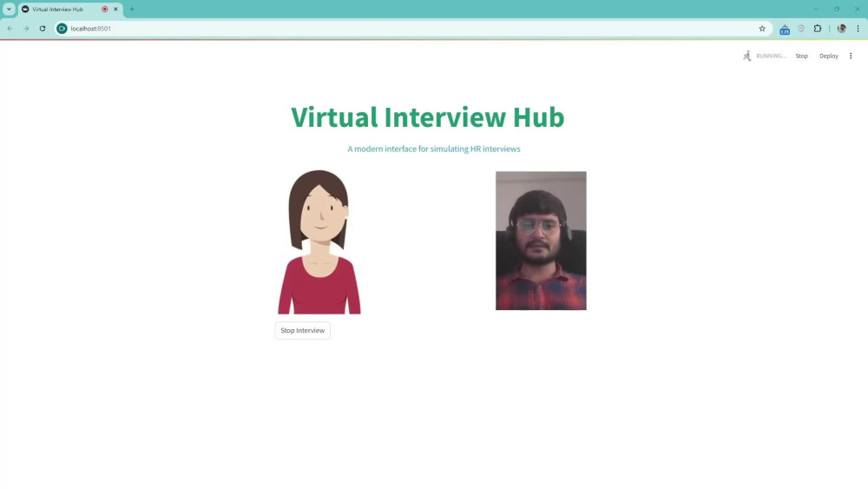Go back to the previous page
The height and width of the screenshot is (489, 868).
10,29
